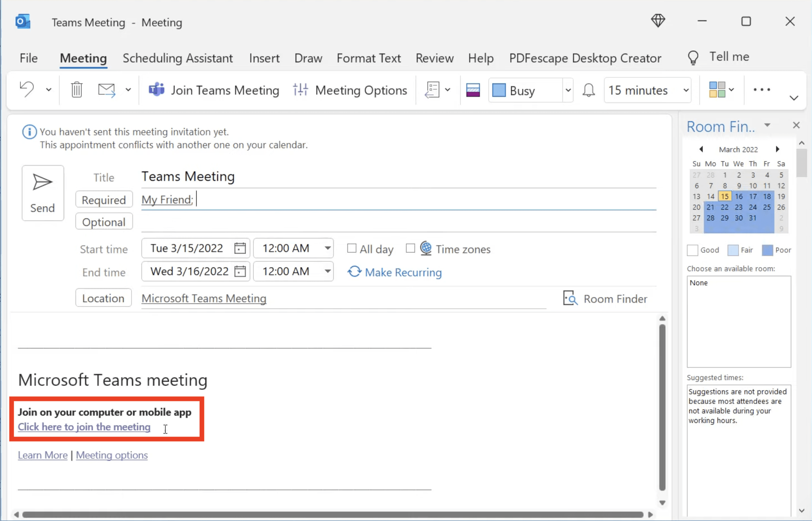The height and width of the screenshot is (521, 812).
Task: Click the Microsoft Teams Meeting location field
Action: tap(343, 298)
